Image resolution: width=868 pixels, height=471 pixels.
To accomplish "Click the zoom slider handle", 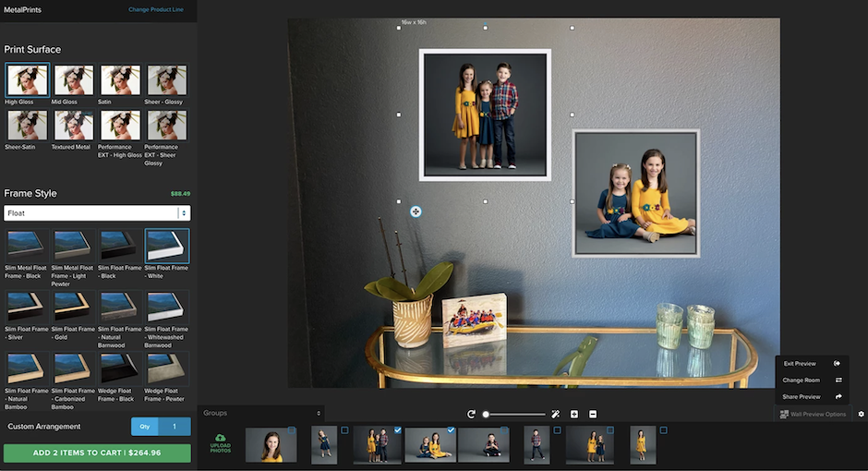I will coord(486,414).
